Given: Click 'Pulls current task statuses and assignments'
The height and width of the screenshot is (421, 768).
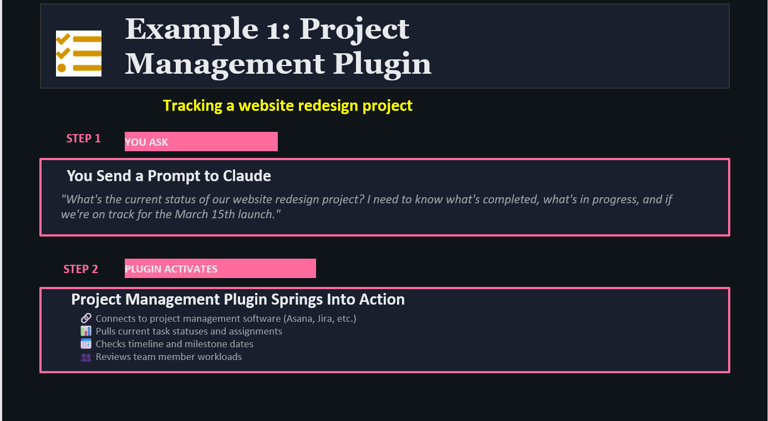Looking at the screenshot, I should click(188, 331).
